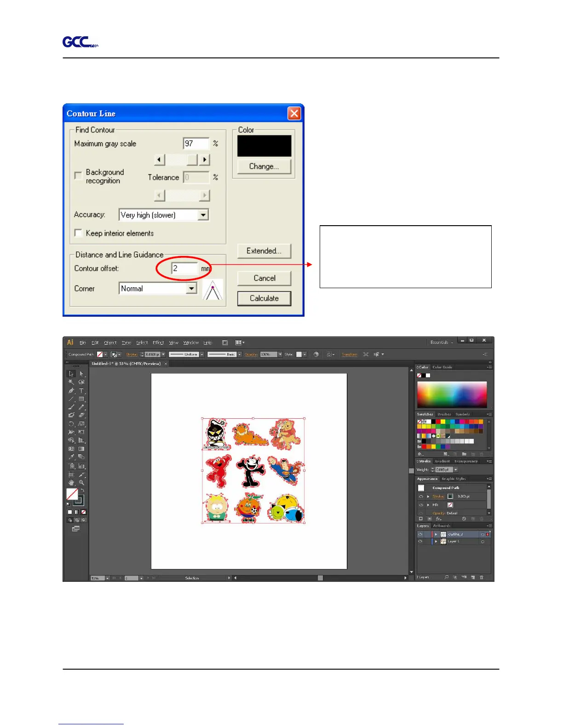Screen dimensions: 563x728
Task: Pick the Zoom tool
Action: tap(81, 483)
